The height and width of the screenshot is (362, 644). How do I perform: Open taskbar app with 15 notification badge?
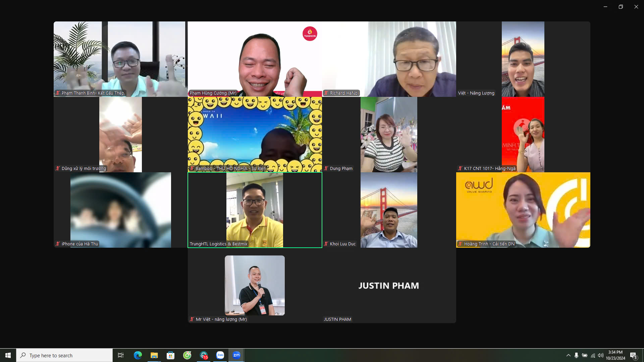click(204, 355)
